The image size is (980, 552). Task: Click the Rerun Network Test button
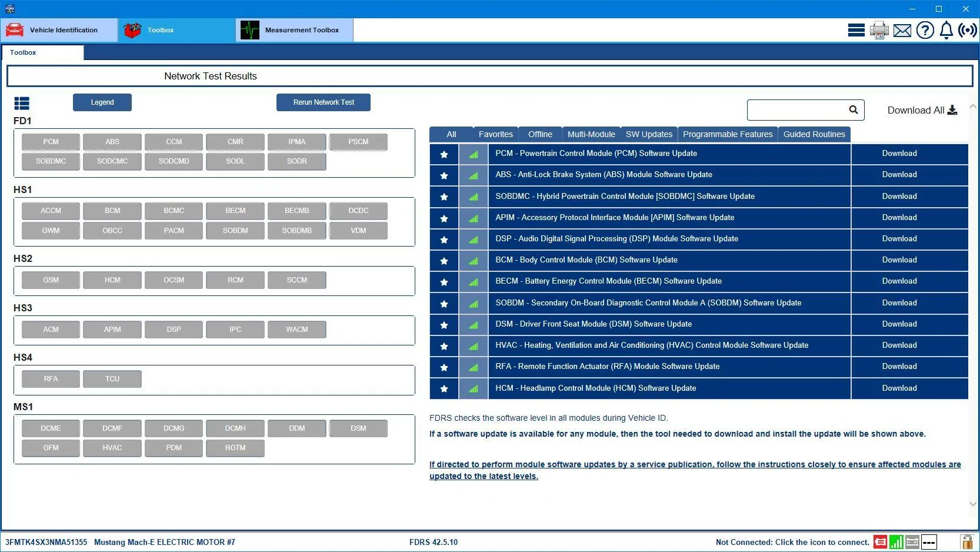click(324, 102)
